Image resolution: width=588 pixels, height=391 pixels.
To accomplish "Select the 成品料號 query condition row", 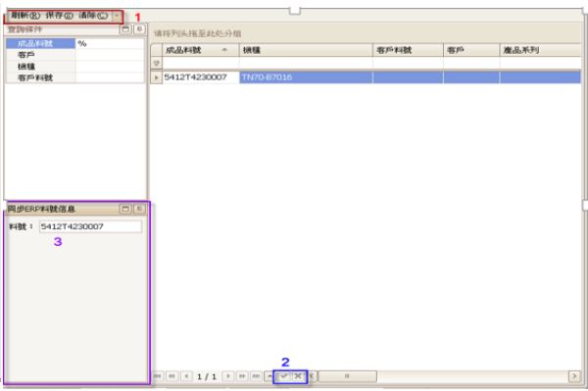I will [40, 43].
